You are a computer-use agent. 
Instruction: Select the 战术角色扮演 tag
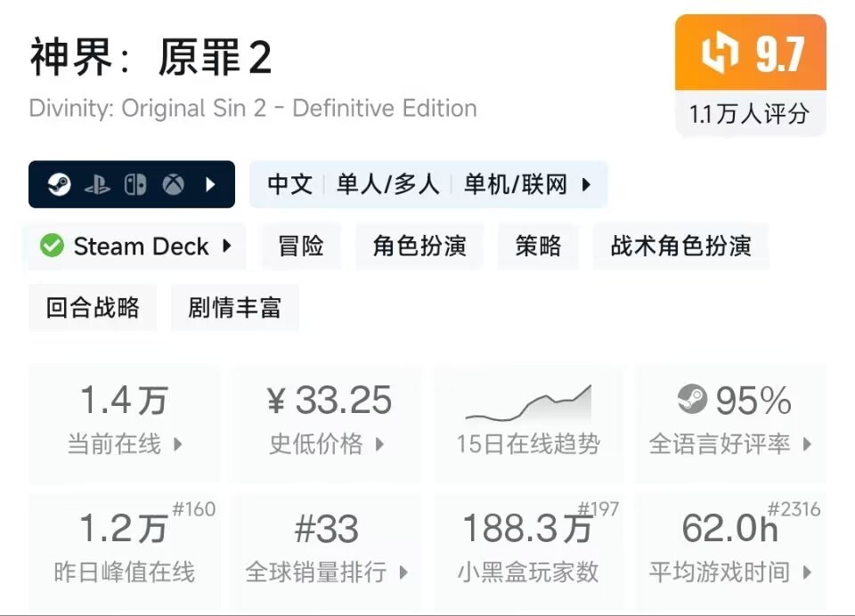[680, 246]
